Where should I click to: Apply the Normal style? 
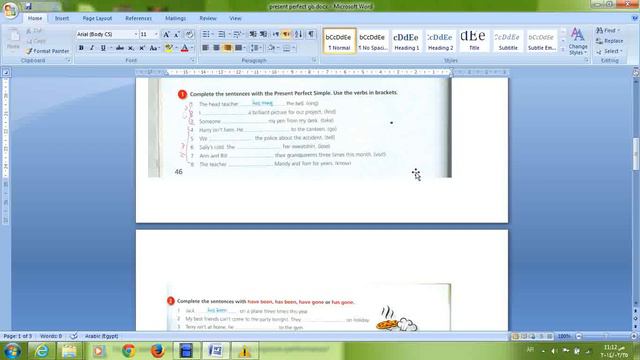click(339, 41)
